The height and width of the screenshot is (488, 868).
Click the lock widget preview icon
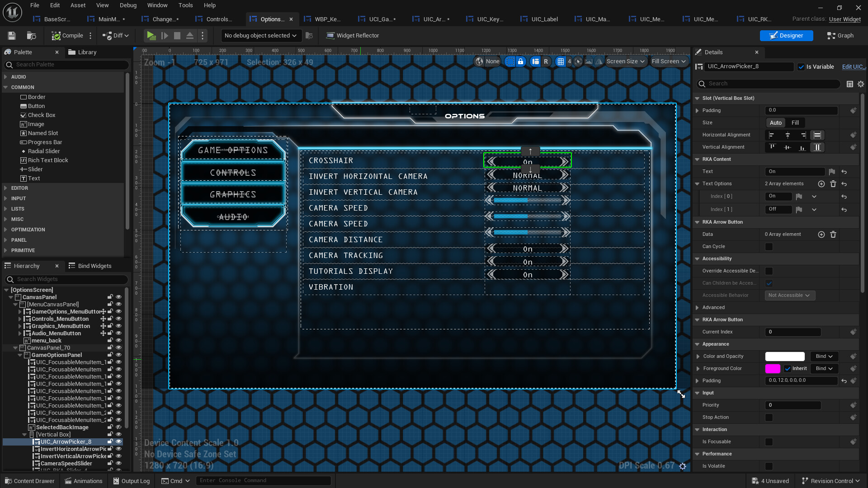[521, 61]
